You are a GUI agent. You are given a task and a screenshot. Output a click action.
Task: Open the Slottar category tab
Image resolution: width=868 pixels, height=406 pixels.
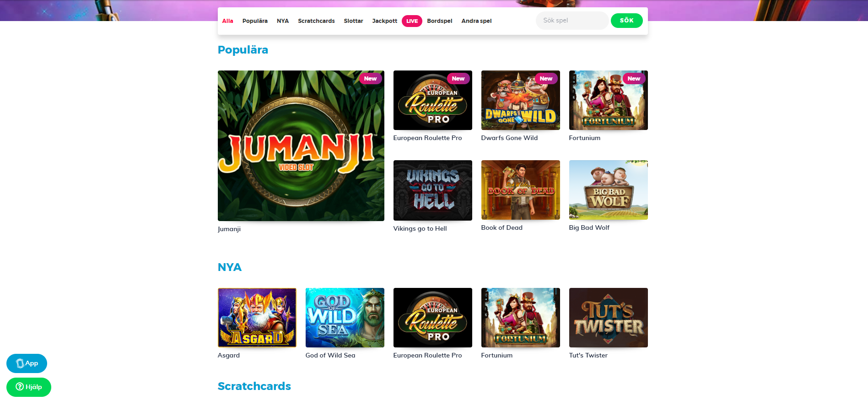pos(353,21)
